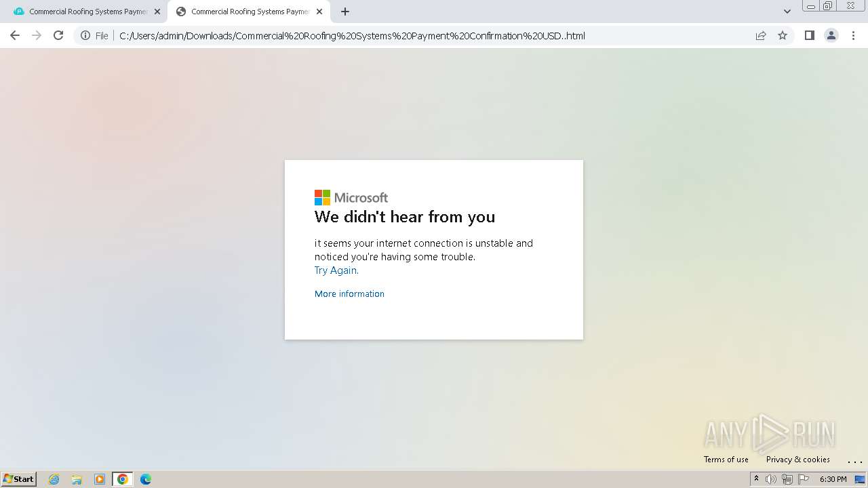The width and height of the screenshot is (868, 488).
Task: Open the Windows Start menu
Action: tap(19, 479)
